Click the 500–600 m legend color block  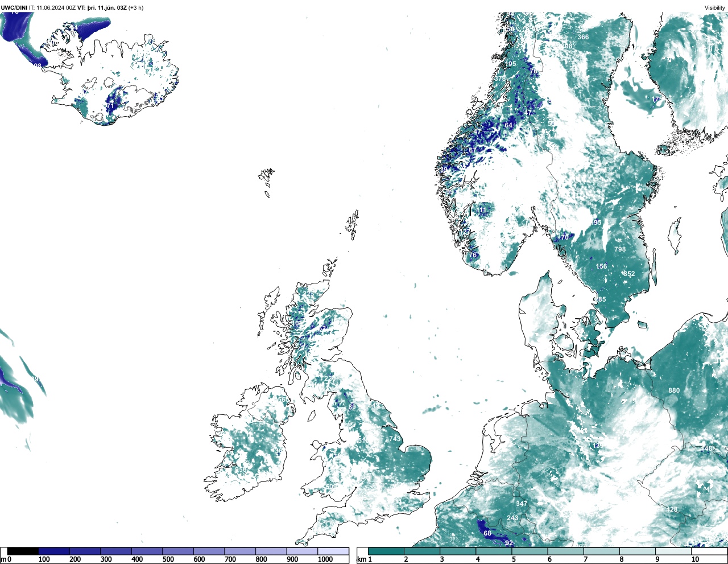click(x=178, y=551)
